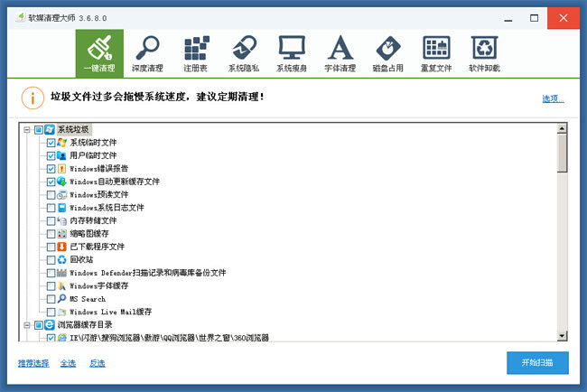
Task: Click 推荐选择 recommended selection link
Action: (33, 363)
